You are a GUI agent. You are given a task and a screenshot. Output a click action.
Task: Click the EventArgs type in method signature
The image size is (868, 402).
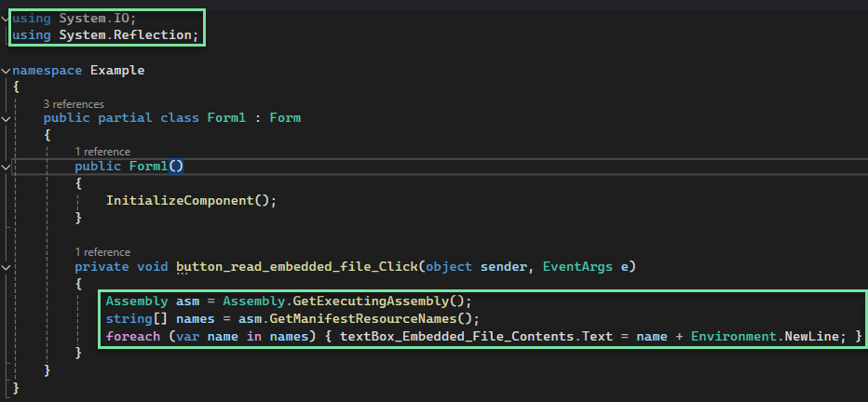coord(577,267)
